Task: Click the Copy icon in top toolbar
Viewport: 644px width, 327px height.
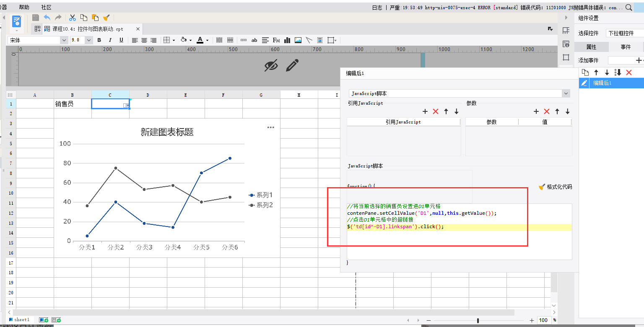Action: 84,18
